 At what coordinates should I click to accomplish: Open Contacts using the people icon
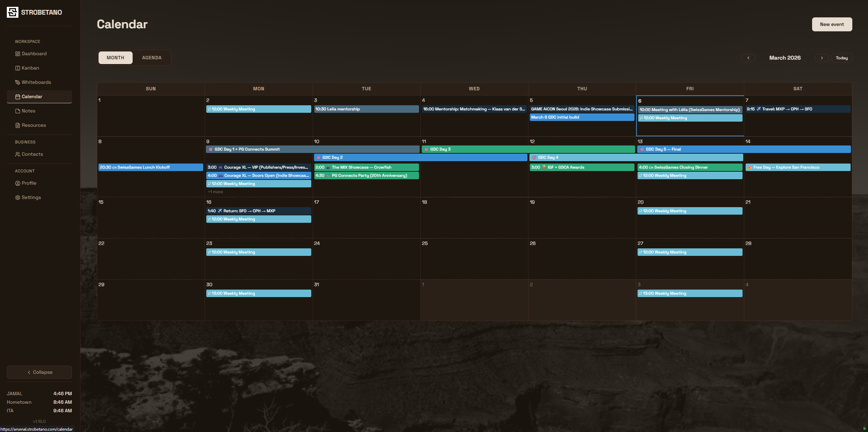(x=17, y=154)
